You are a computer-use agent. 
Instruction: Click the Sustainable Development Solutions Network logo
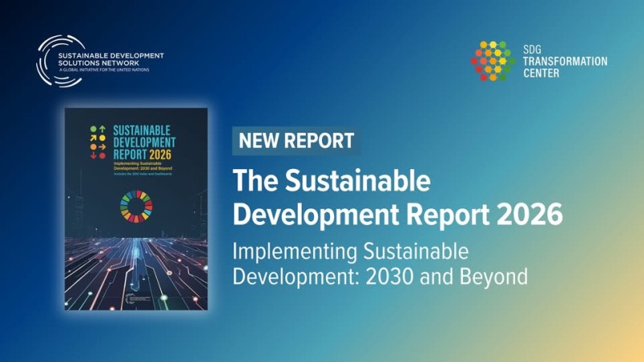(100, 61)
